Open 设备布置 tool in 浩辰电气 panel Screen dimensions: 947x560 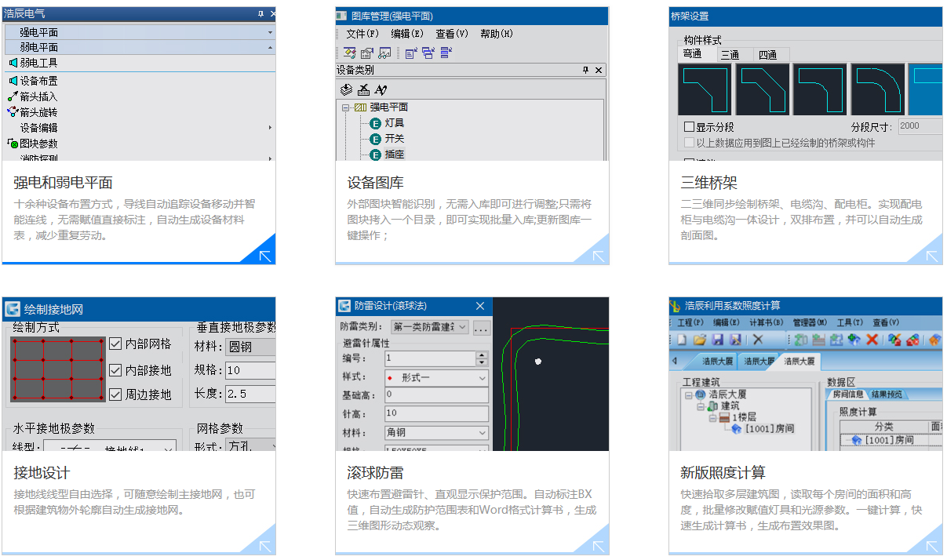pyautogui.click(x=33, y=81)
